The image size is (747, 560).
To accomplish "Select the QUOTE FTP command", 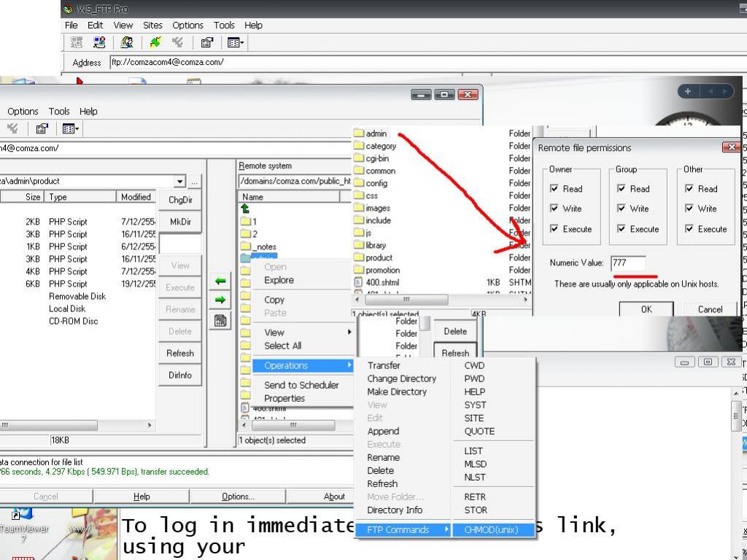I will click(x=479, y=432).
